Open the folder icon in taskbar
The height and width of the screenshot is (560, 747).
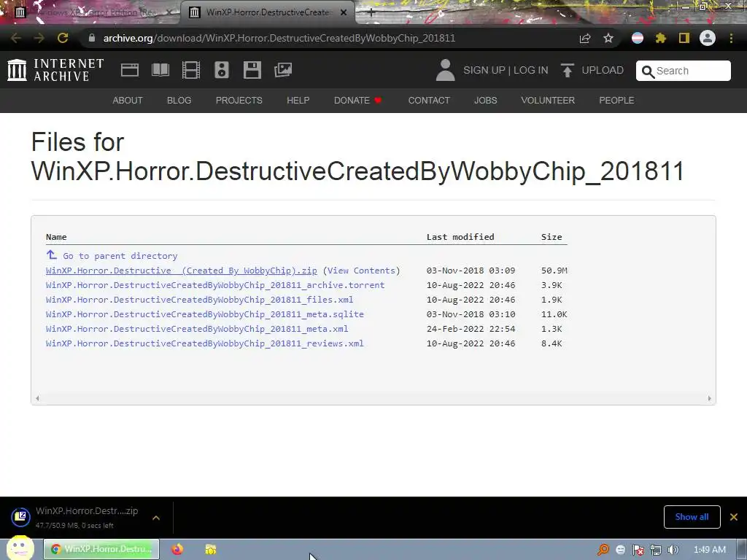pyautogui.click(x=211, y=549)
